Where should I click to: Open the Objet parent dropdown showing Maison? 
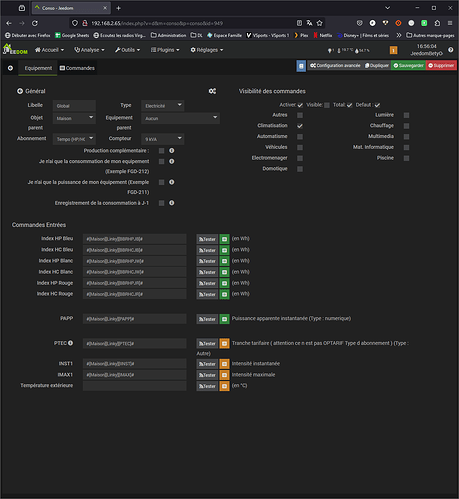click(x=74, y=118)
